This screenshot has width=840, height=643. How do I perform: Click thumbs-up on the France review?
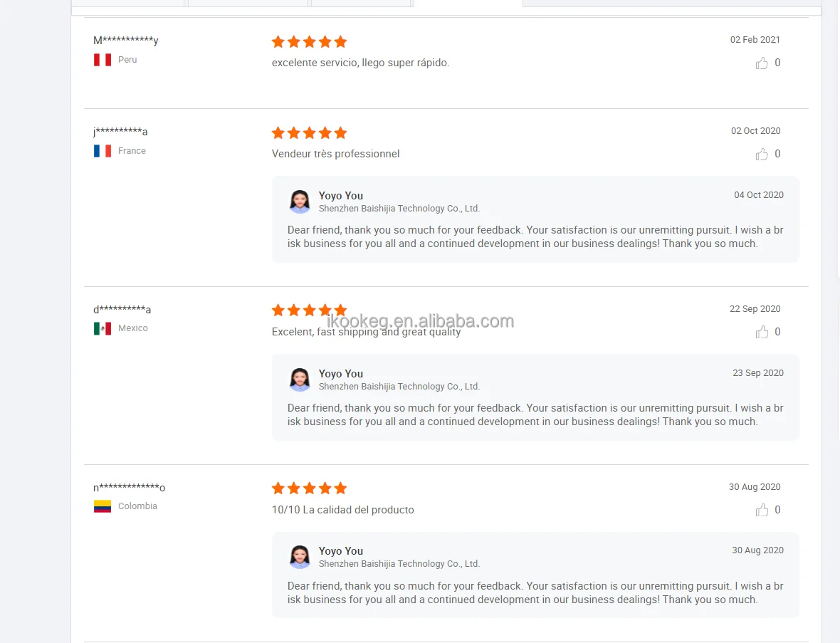point(761,155)
